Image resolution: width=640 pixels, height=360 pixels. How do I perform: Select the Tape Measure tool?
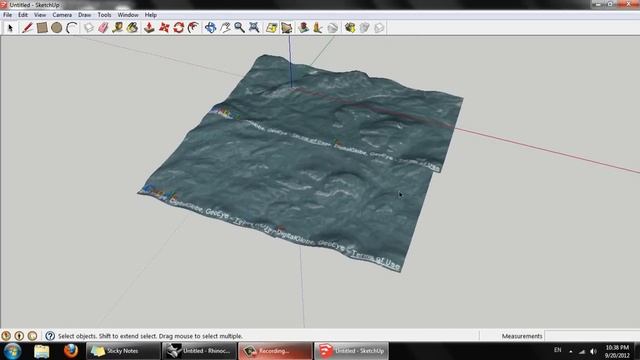point(118,28)
